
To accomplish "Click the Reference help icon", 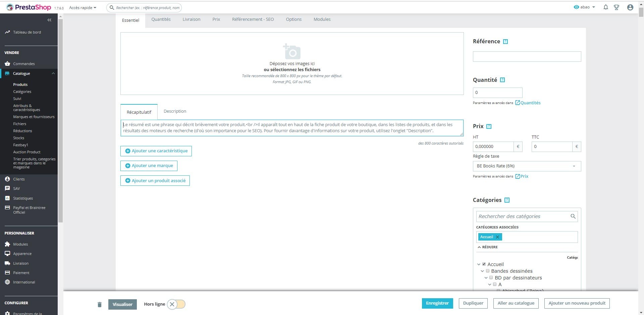I will [x=505, y=42].
